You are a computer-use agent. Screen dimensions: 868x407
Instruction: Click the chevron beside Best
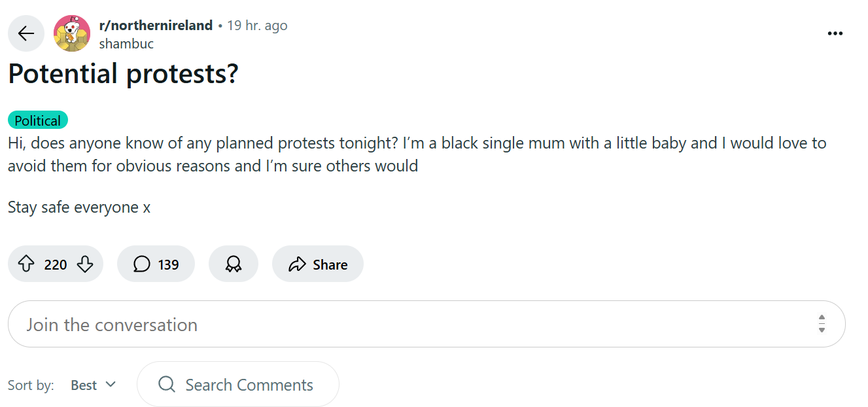[x=111, y=384]
